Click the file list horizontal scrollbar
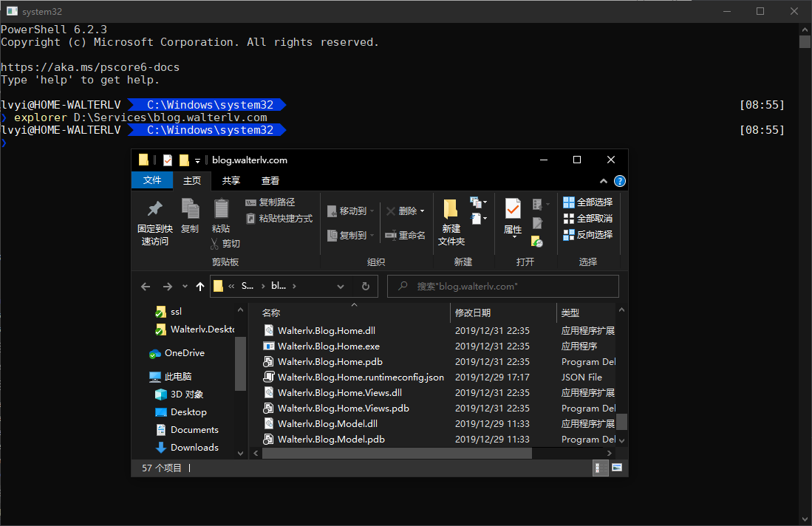The image size is (812, 526). pos(396,453)
